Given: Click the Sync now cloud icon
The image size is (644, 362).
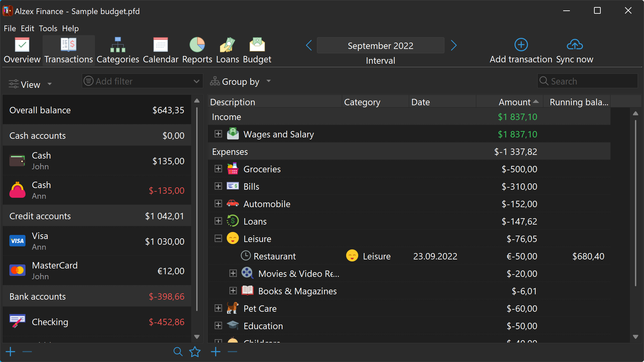Looking at the screenshot, I should 575,45.
